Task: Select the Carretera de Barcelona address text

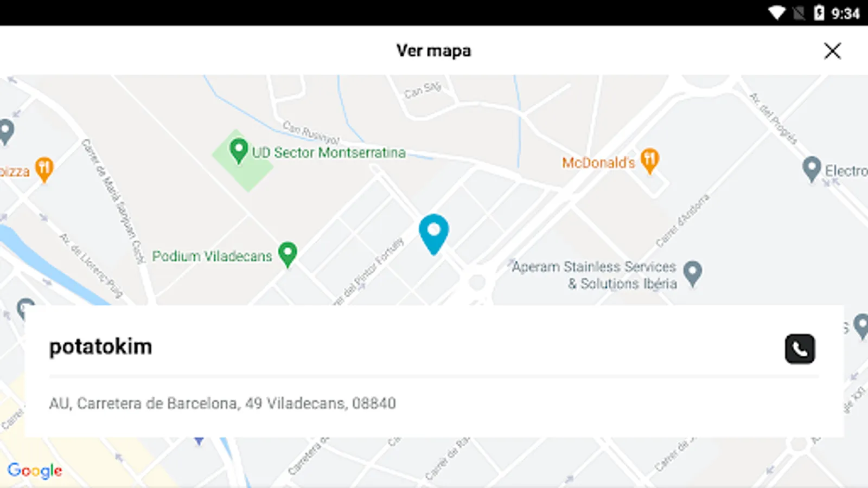Action: (x=222, y=403)
